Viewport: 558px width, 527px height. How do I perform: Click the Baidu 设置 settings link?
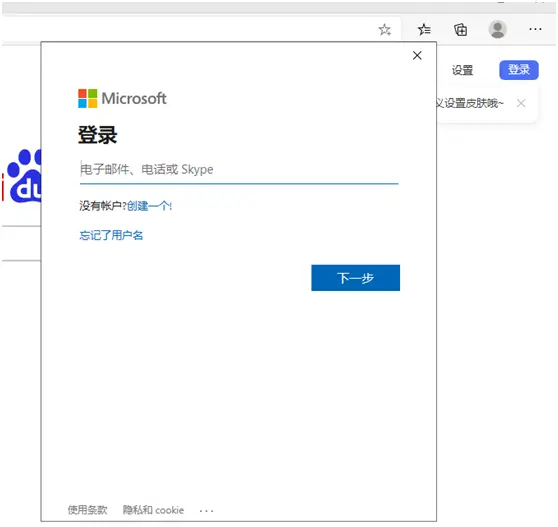(x=462, y=70)
